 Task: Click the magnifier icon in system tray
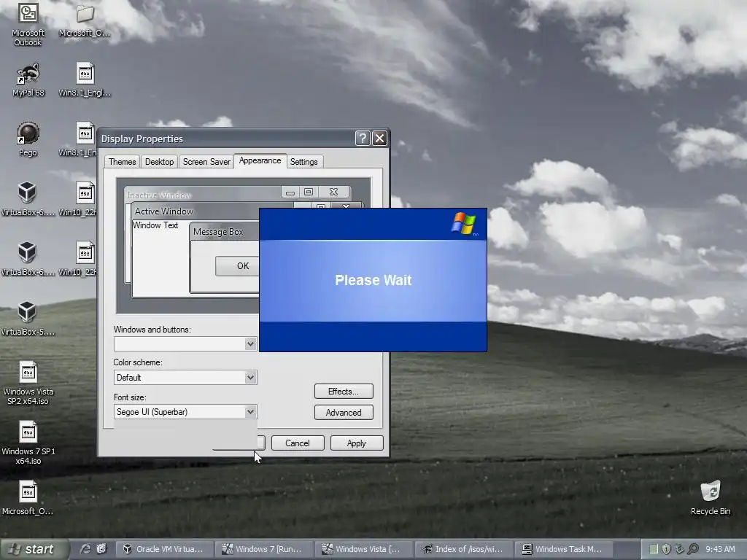coord(693,549)
